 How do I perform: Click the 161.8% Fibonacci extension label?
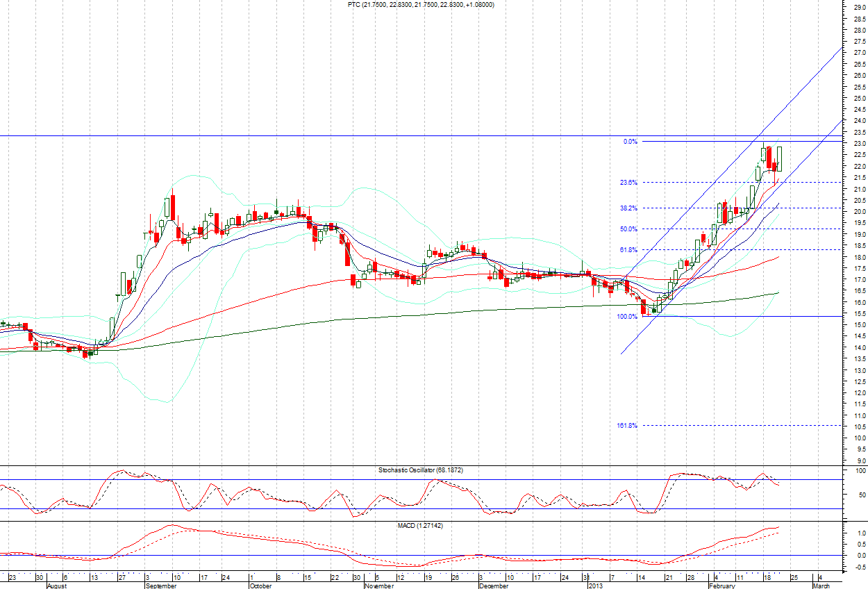pyautogui.click(x=627, y=425)
